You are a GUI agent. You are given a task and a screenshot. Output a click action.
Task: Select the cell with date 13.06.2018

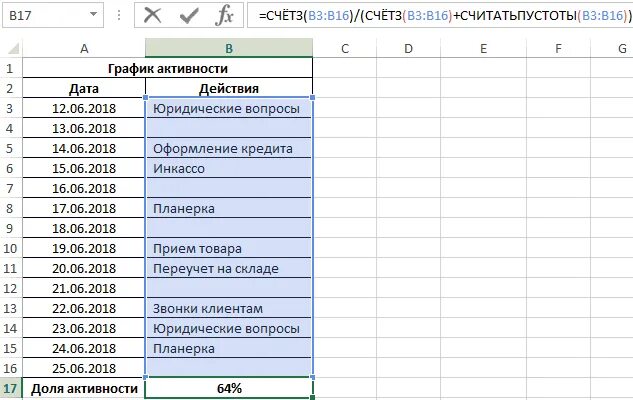pos(84,128)
